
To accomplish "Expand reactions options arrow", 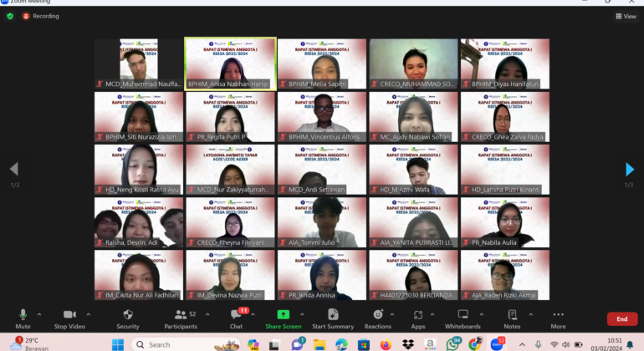I will [391, 314].
